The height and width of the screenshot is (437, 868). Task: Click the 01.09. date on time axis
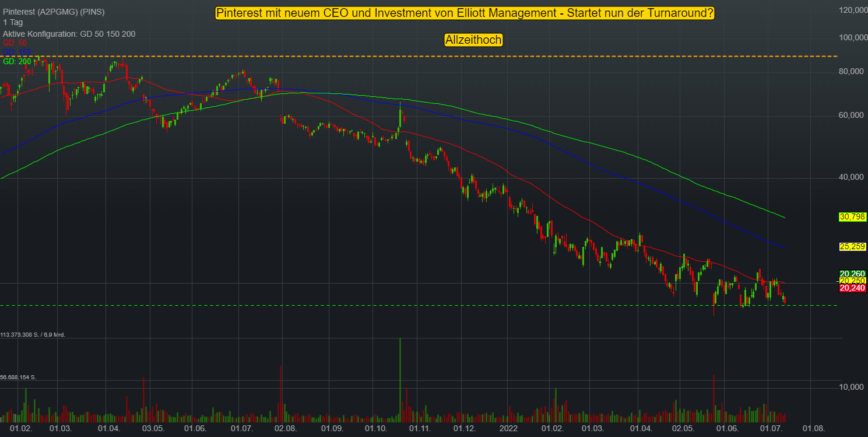click(x=331, y=429)
